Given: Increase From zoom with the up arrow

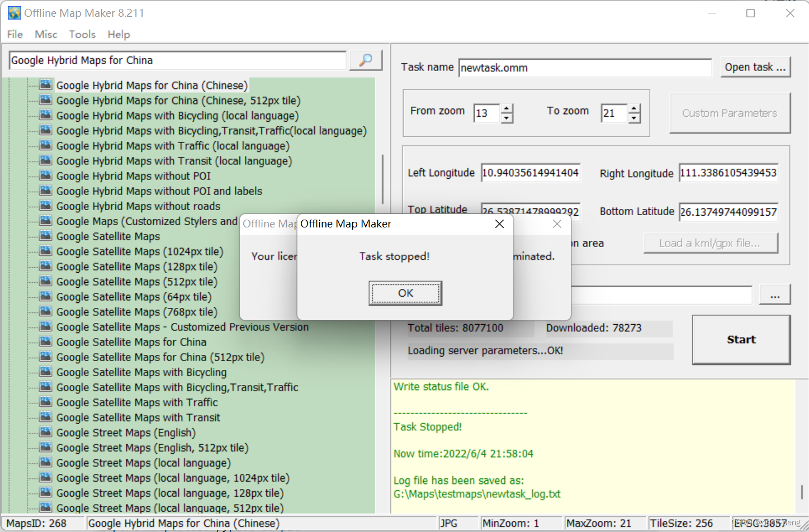Looking at the screenshot, I should point(507,109).
